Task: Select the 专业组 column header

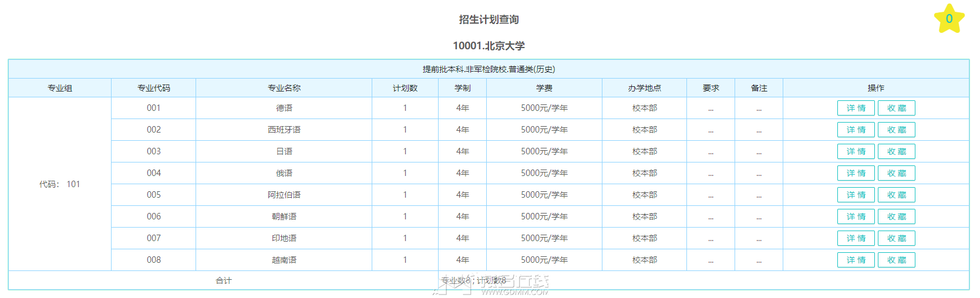Action: coord(60,88)
